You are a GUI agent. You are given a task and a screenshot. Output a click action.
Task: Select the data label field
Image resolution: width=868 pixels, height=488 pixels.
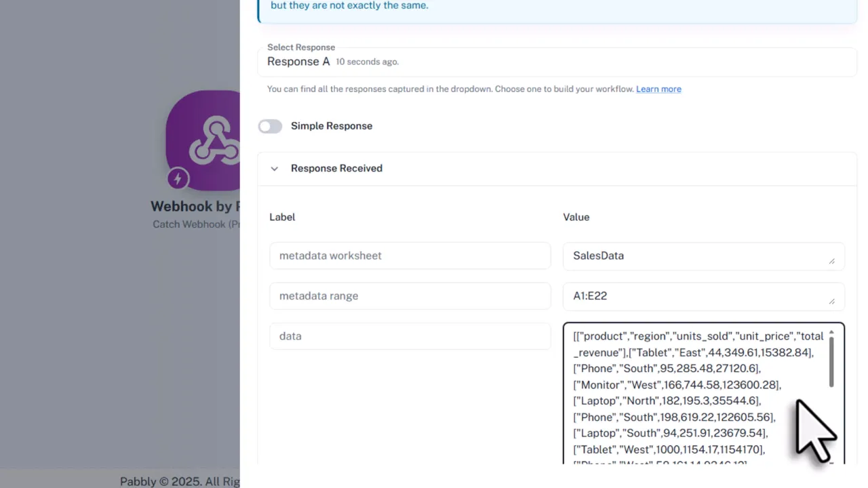click(410, 335)
